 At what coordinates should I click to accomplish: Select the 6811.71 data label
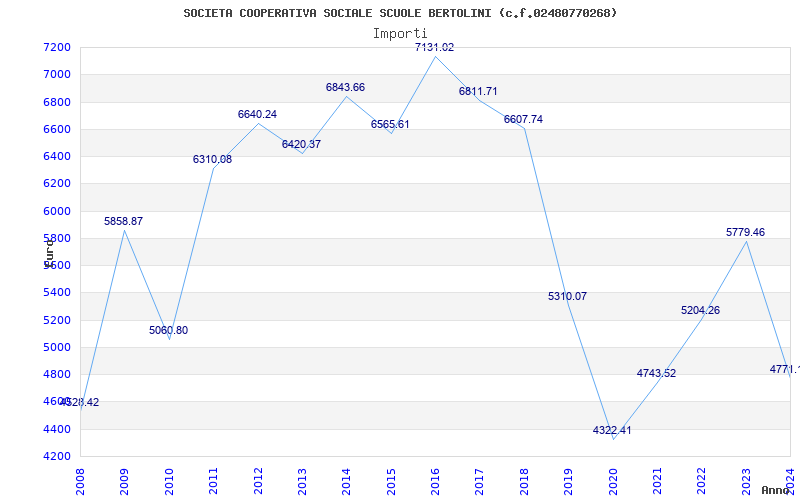point(478,91)
